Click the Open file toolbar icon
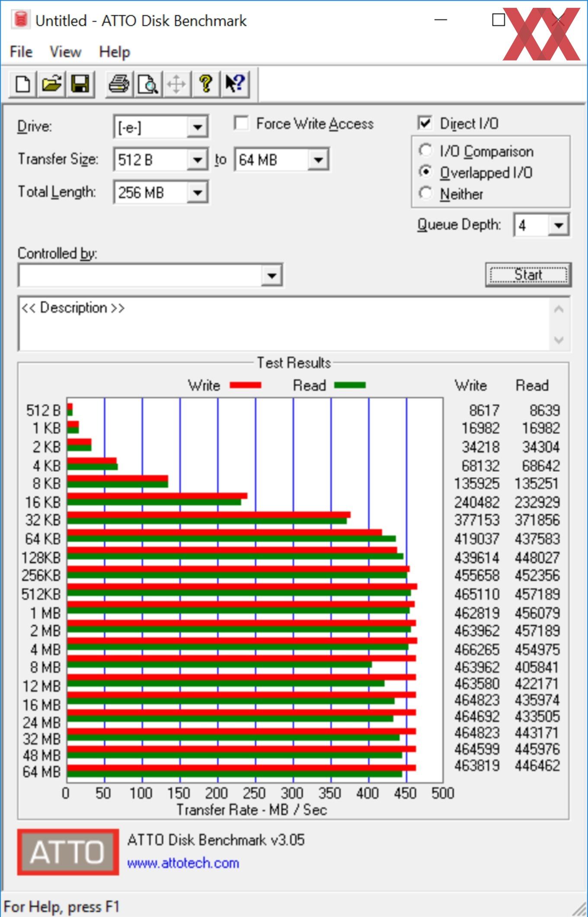Viewport: 588px width, 917px height. pos(51,83)
